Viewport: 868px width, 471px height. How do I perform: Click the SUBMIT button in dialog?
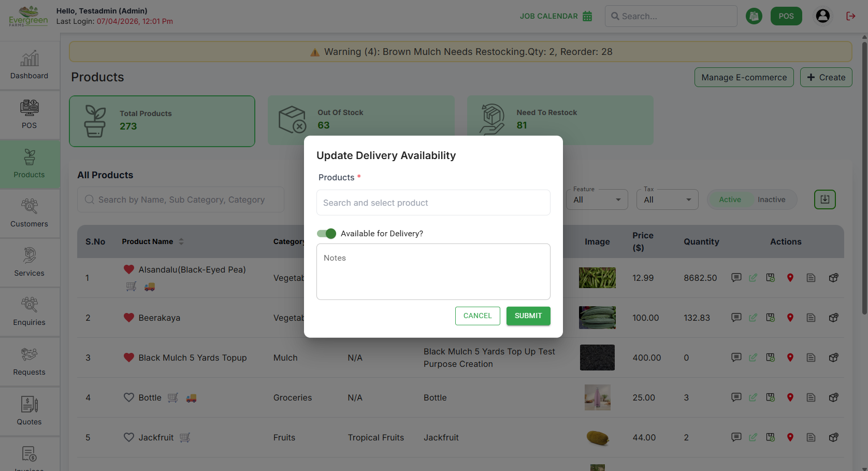pyautogui.click(x=528, y=316)
